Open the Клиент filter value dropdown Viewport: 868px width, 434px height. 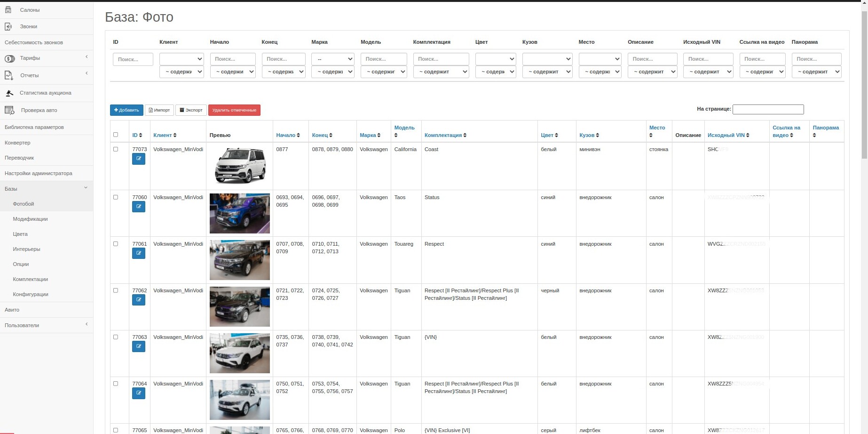pyautogui.click(x=181, y=59)
